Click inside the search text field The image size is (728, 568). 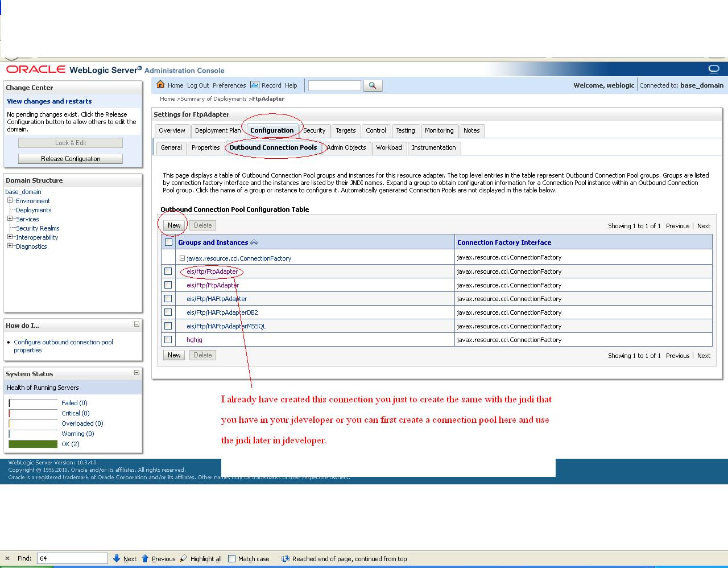(334, 85)
